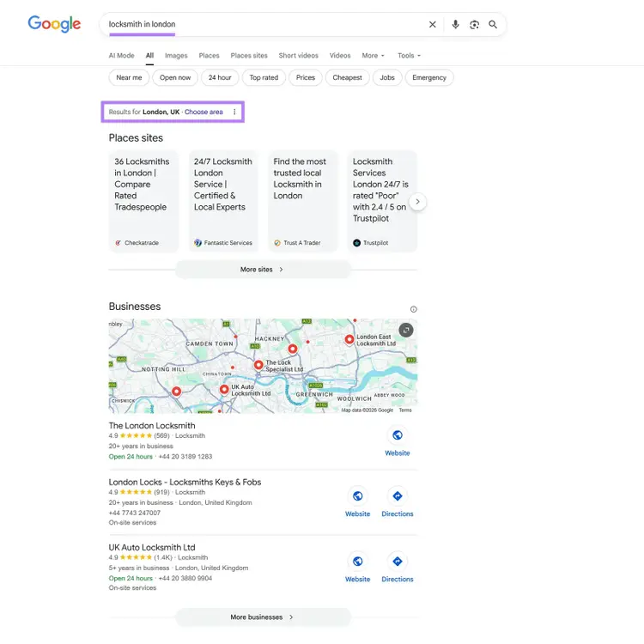Open 36 Locksmiths in London Checkatrade card
The image size is (644, 644).
[x=143, y=201]
